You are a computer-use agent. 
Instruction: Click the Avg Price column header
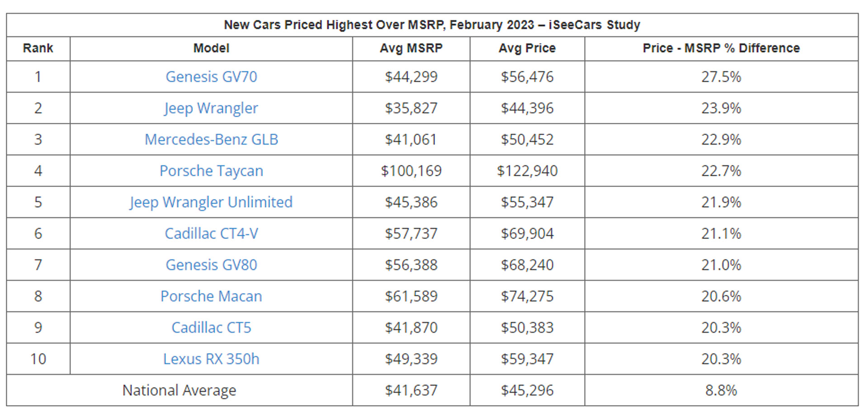click(527, 48)
